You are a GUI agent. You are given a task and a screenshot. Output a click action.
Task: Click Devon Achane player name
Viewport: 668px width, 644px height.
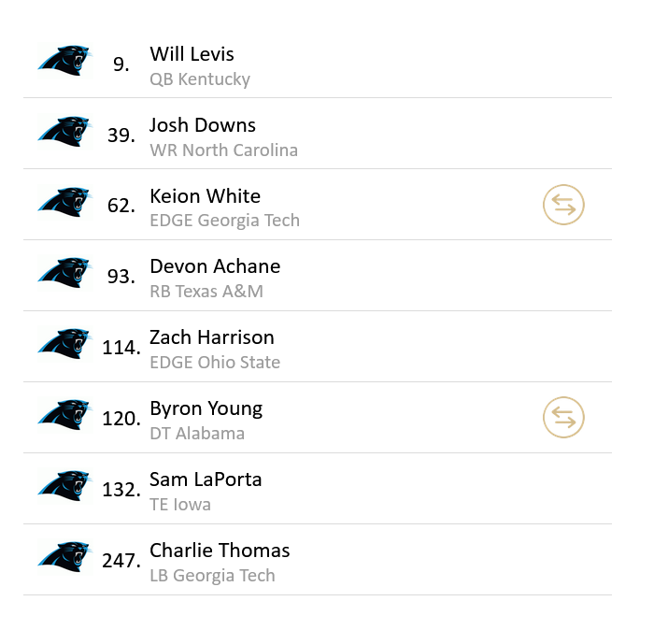coord(215,266)
